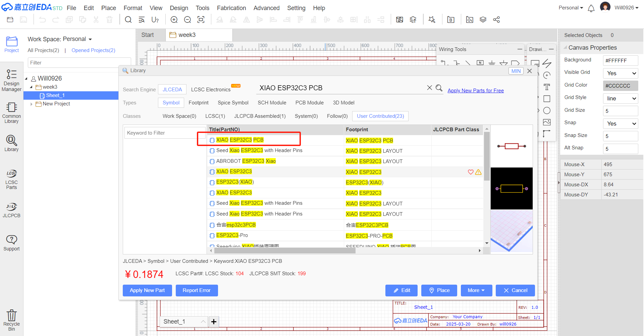
Task: Open the Fabrication menu
Action: (231, 8)
